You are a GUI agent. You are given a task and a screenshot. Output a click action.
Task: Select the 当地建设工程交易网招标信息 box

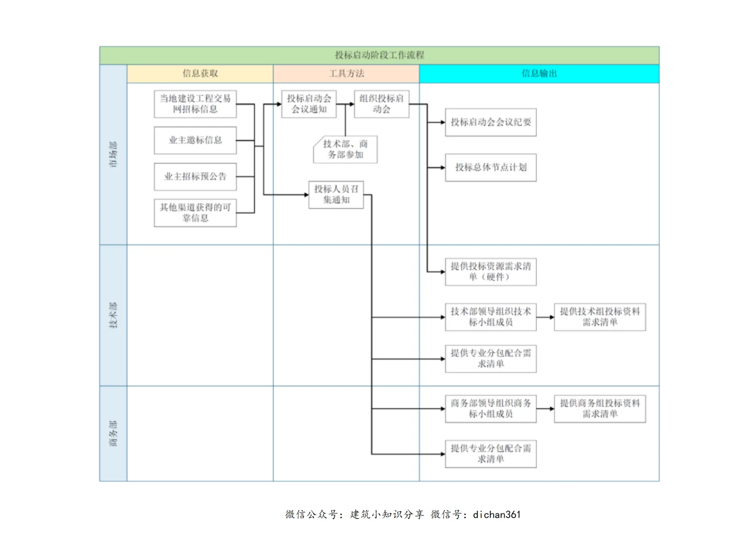(195, 104)
